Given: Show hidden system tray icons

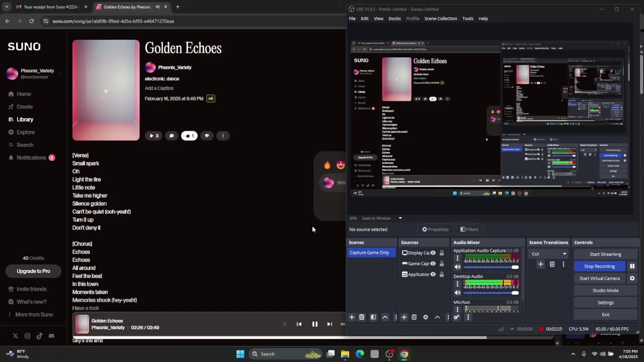Looking at the screenshot, I should coord(573,354).
